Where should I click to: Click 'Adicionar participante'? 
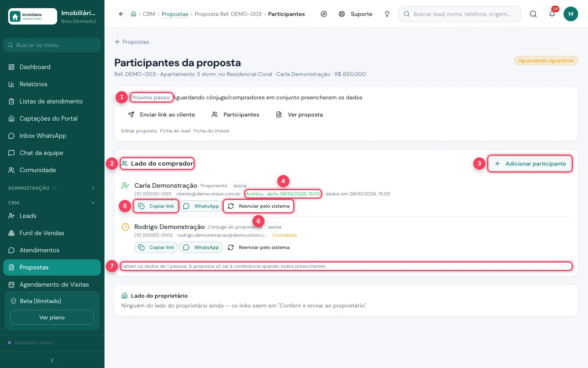[530, 164]
